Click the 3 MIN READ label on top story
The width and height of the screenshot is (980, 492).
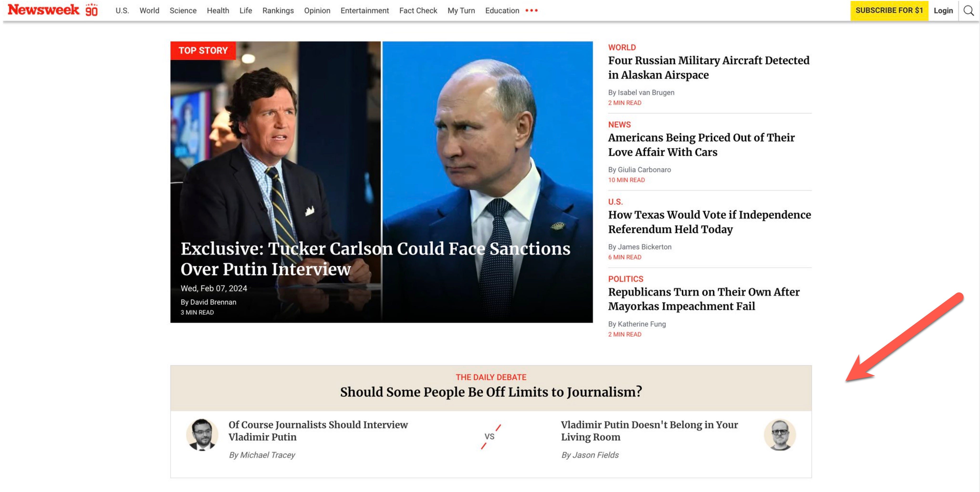197,312
